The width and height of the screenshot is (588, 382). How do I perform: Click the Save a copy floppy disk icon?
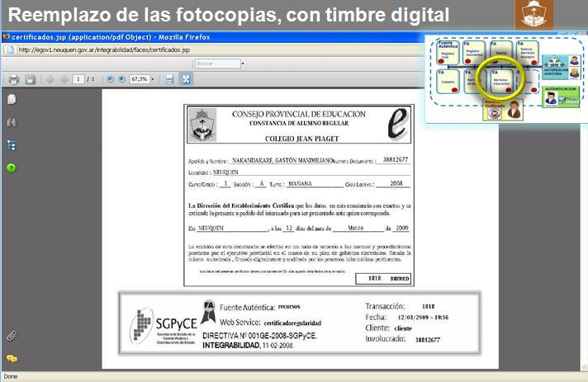pos(31,79)
